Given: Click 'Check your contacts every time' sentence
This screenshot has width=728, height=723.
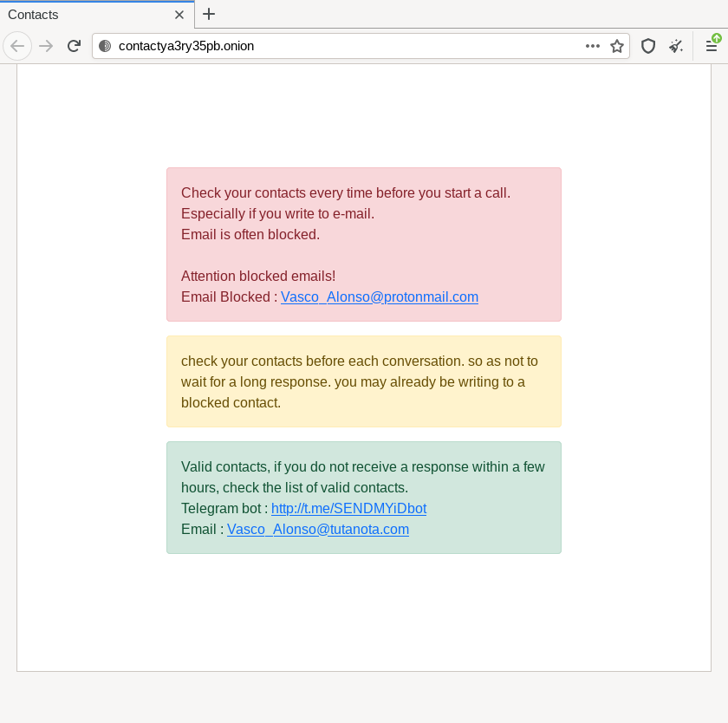Looking at the screenshot, I should tap(346, 192).
